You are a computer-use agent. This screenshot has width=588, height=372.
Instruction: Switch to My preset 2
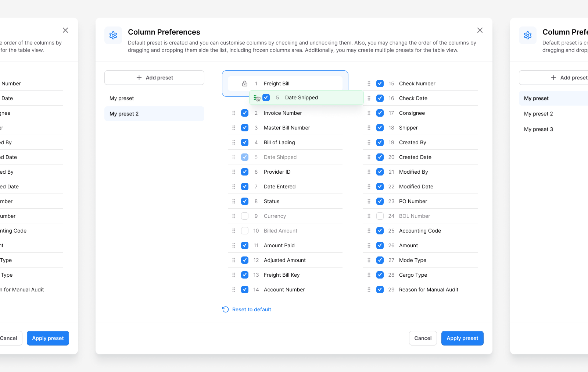pyautogui.click(x=124, y=114)
